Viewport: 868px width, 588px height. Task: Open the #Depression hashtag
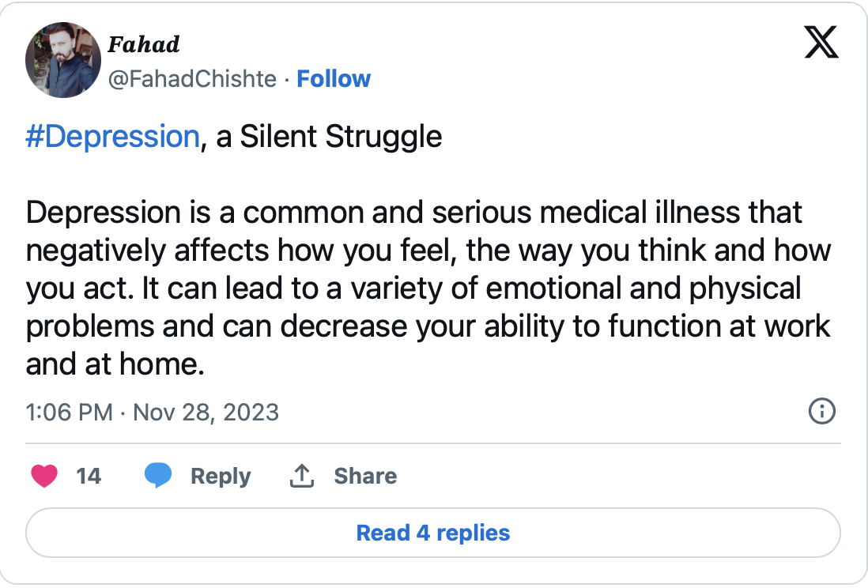click(x=112, y=136)
